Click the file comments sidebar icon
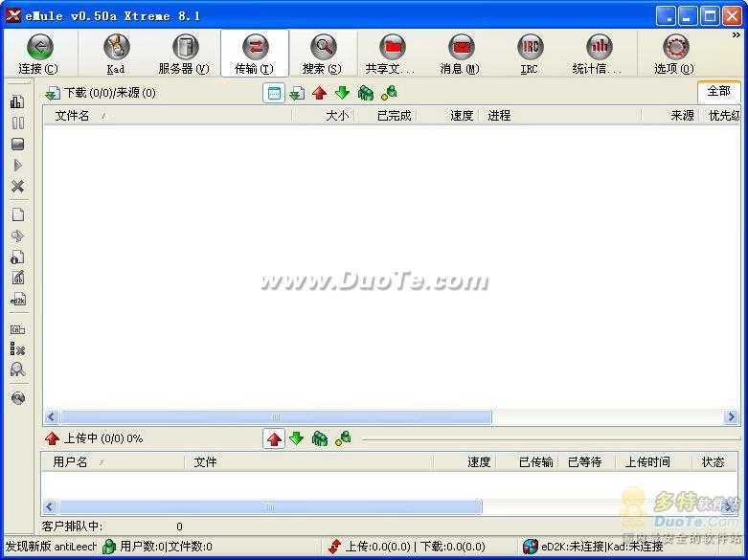748x560 pixels. click(x=17, y=279)
